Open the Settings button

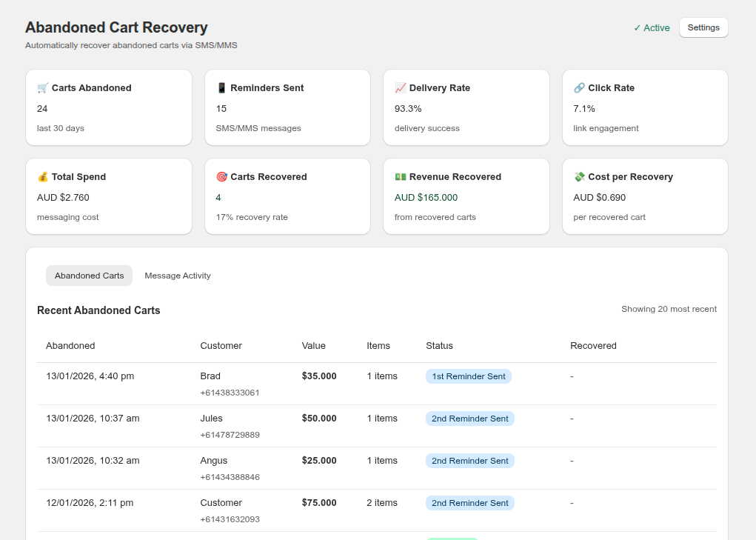click(x=703, y=27)
